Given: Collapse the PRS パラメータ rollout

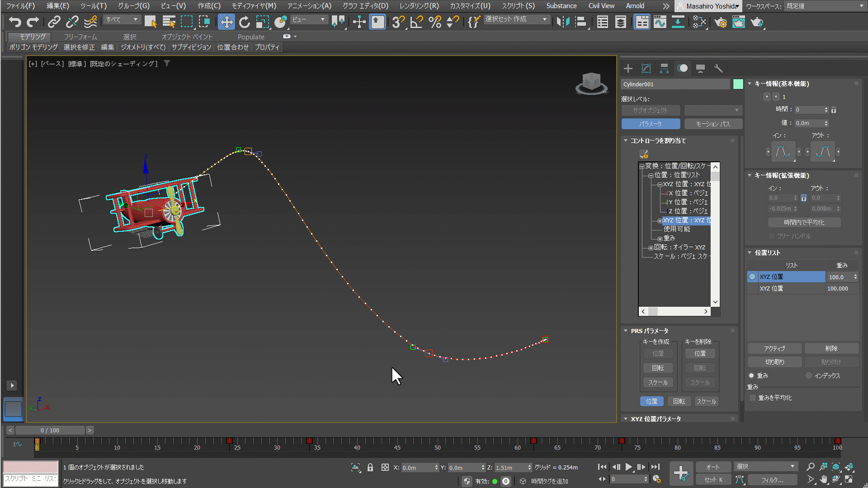Looking at the screenshot, I should point(626,331).
